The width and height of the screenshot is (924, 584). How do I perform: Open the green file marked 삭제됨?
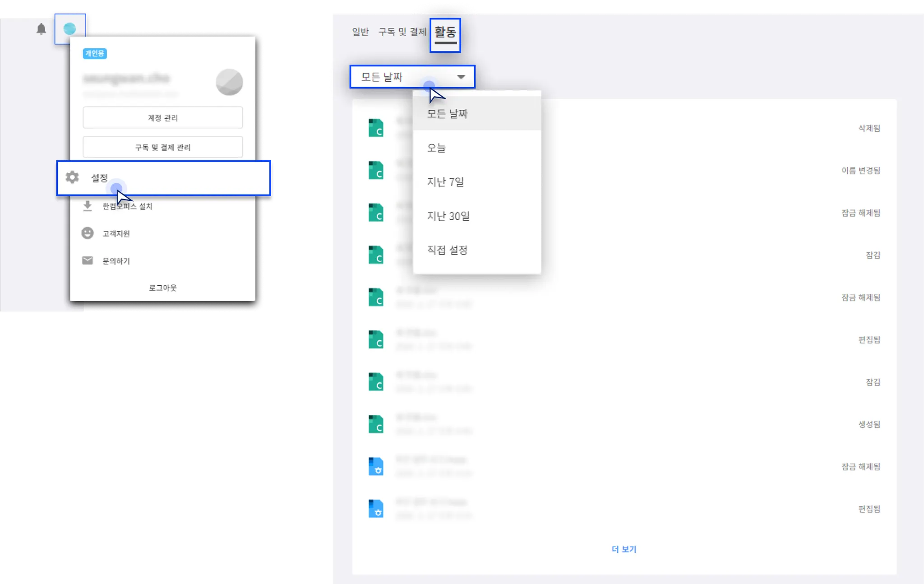pos(376,128)
